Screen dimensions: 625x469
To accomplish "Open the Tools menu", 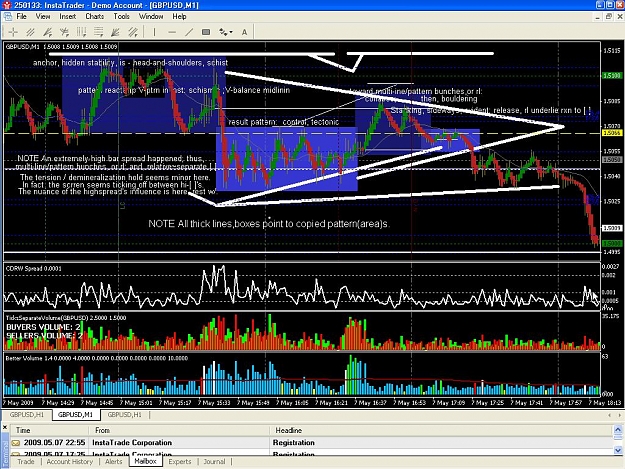I will pos(122,17).
